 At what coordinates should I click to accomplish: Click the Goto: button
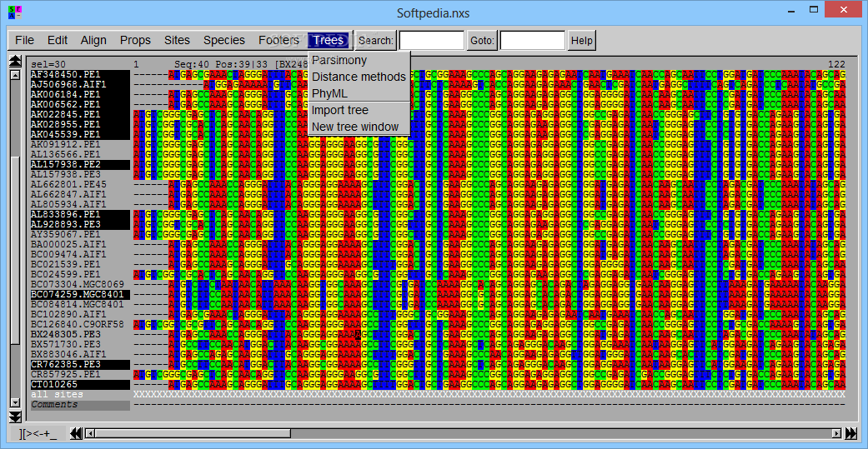point(482,40)
